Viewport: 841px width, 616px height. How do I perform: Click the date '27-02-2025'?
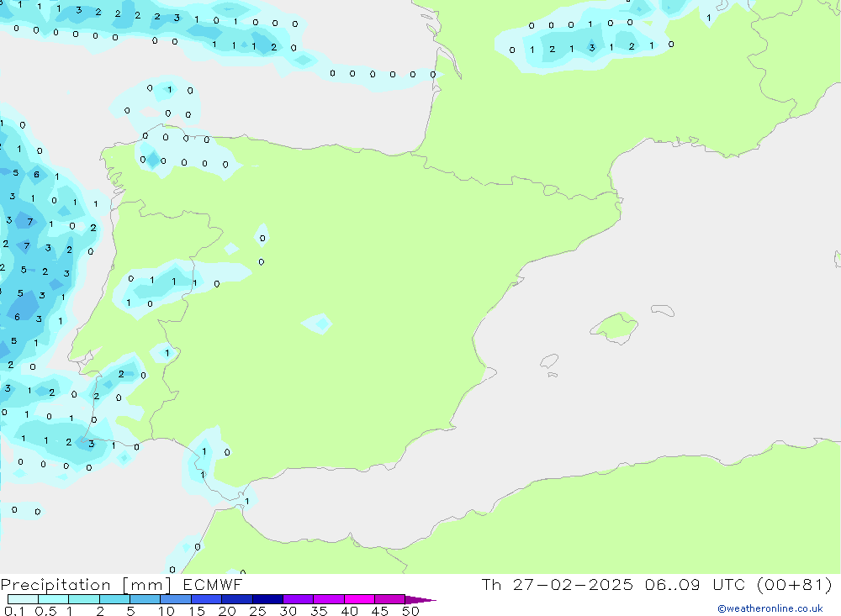pyautogui.click(x=573, y=584)
